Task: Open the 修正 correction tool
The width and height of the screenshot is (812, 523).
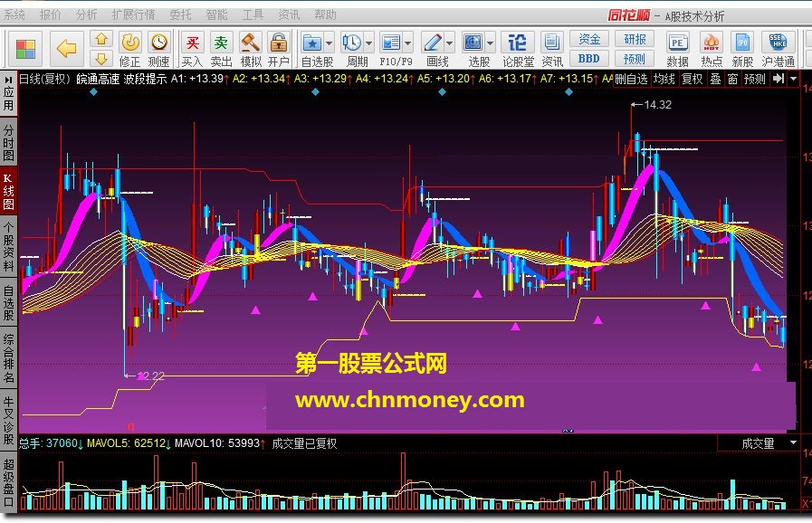Action: [129, 49]
